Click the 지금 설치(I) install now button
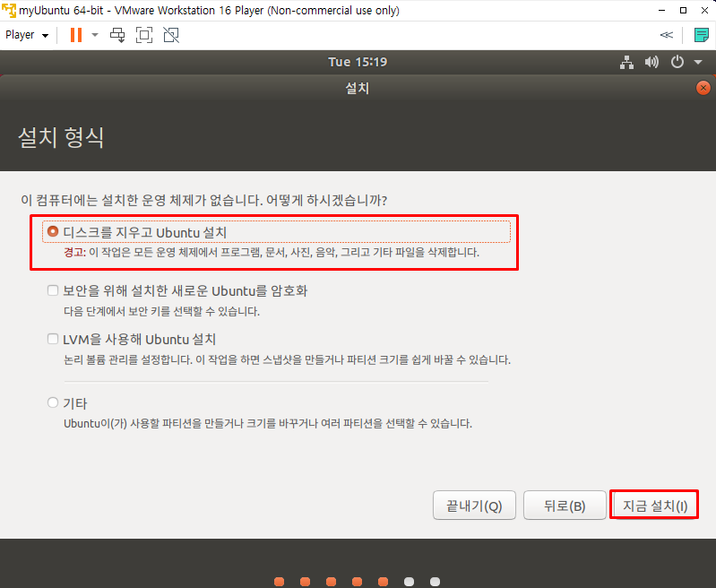The height and width of the screenshot is (588, 716). coord(654,506)
